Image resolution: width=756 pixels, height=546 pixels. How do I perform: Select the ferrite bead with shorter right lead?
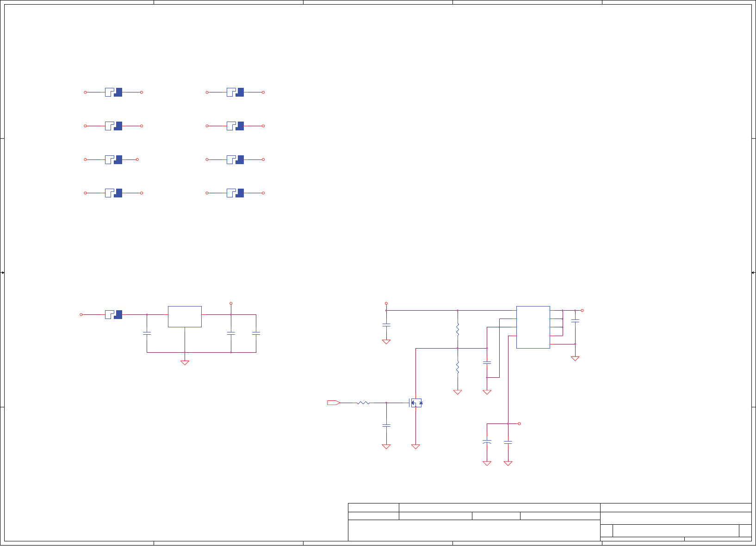(x=113, y=160)
